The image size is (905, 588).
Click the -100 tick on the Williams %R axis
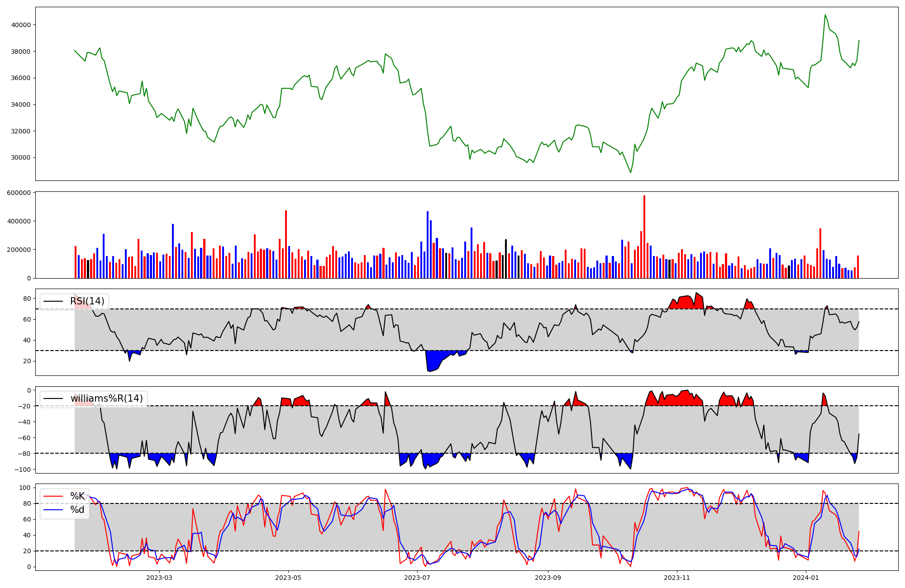coord(24,469)
